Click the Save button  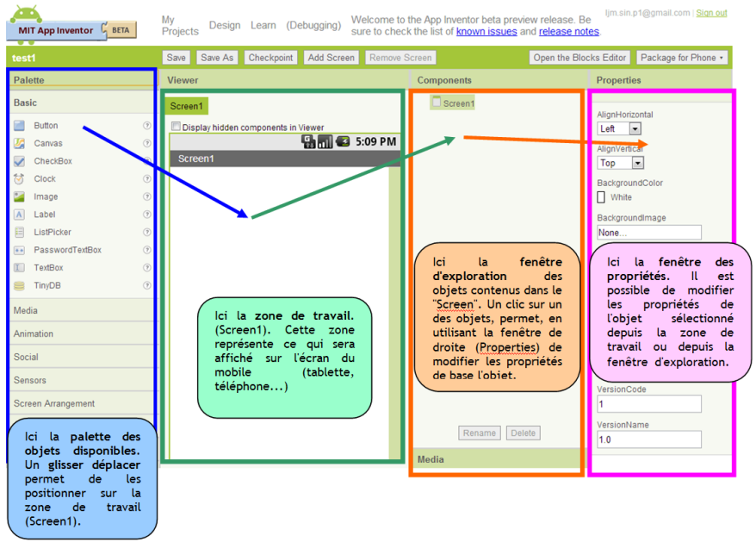pyautogui.click(x=176, y=58)
